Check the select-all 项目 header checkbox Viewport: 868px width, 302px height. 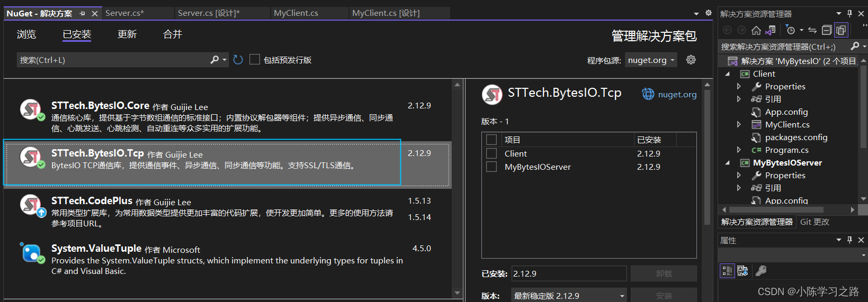(x=491, y=140)
